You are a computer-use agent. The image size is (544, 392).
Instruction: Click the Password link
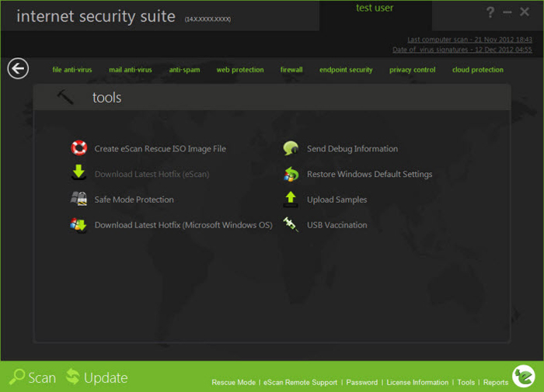tap(362, 382)
